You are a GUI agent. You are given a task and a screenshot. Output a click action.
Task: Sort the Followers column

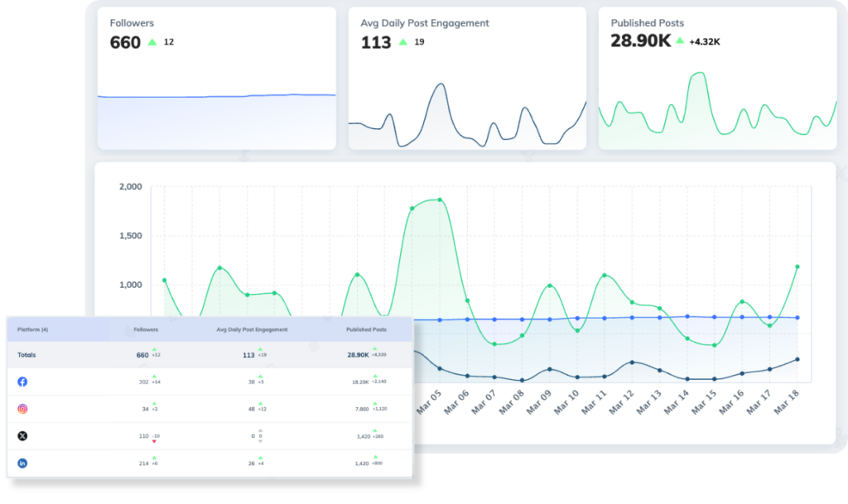point(146,329)
